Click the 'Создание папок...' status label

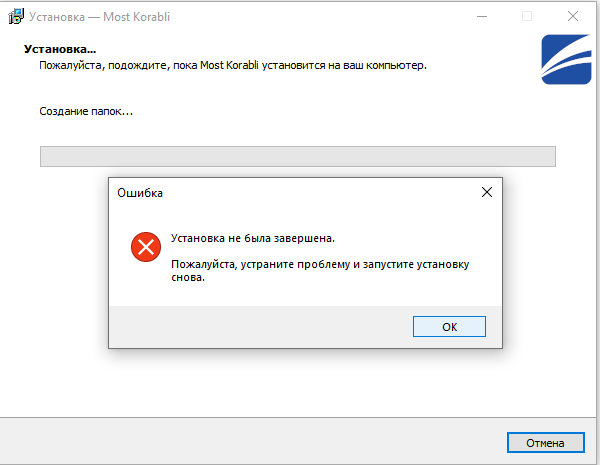click(x=86, y=111)
